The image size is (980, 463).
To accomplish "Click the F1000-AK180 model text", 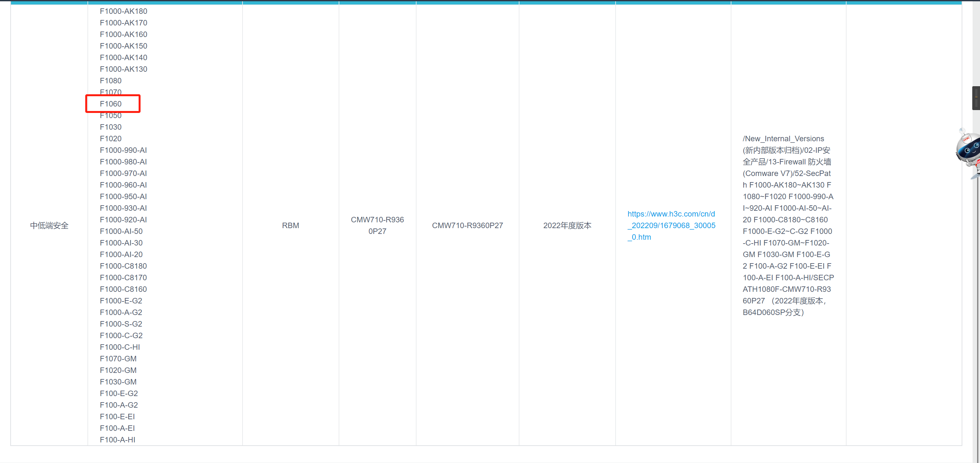I will pyautogui.click(x=123, y=11).
